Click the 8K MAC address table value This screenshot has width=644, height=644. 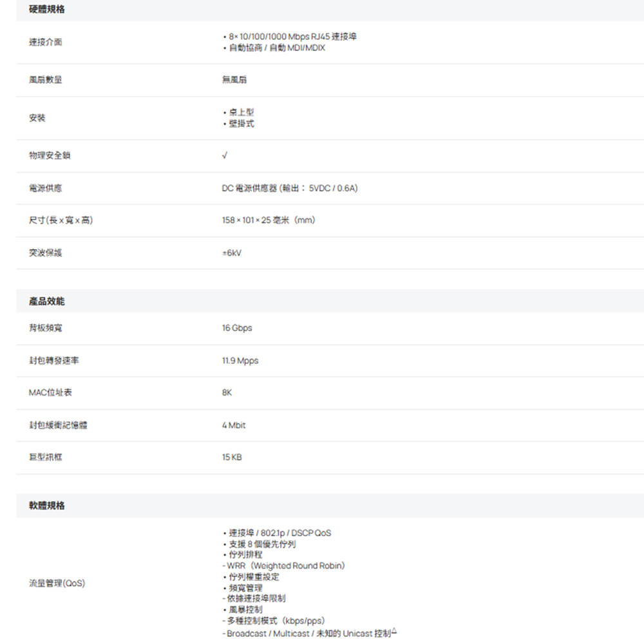point(227,392)
